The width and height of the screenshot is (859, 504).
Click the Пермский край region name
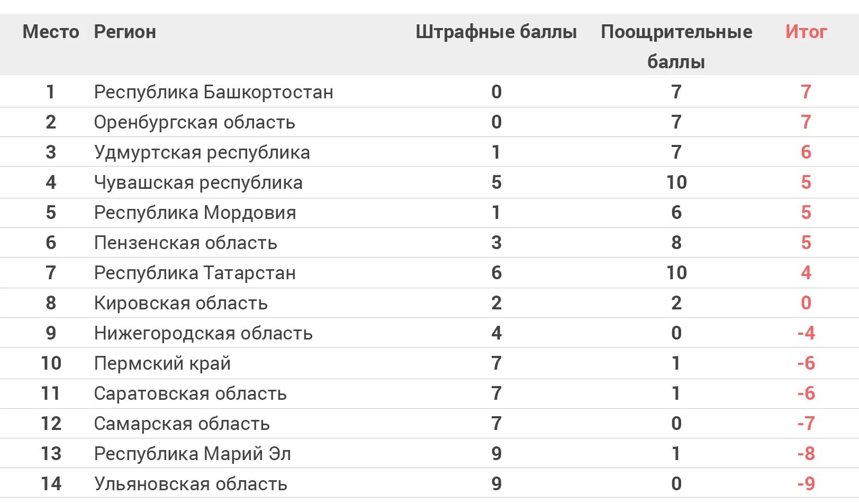coord(162,363)
